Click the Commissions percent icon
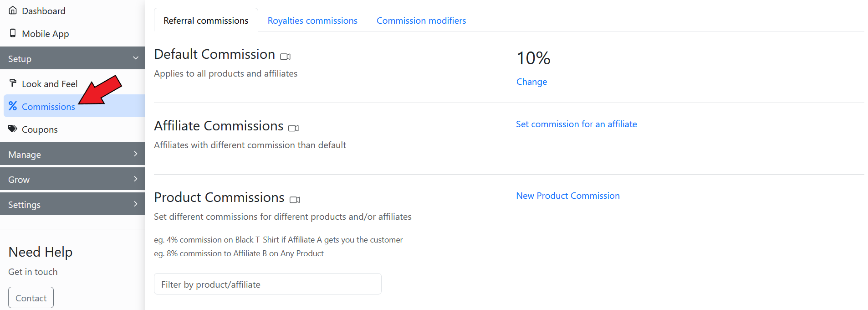The width and height of the screenshot is (868, 310). coord(13,106)
